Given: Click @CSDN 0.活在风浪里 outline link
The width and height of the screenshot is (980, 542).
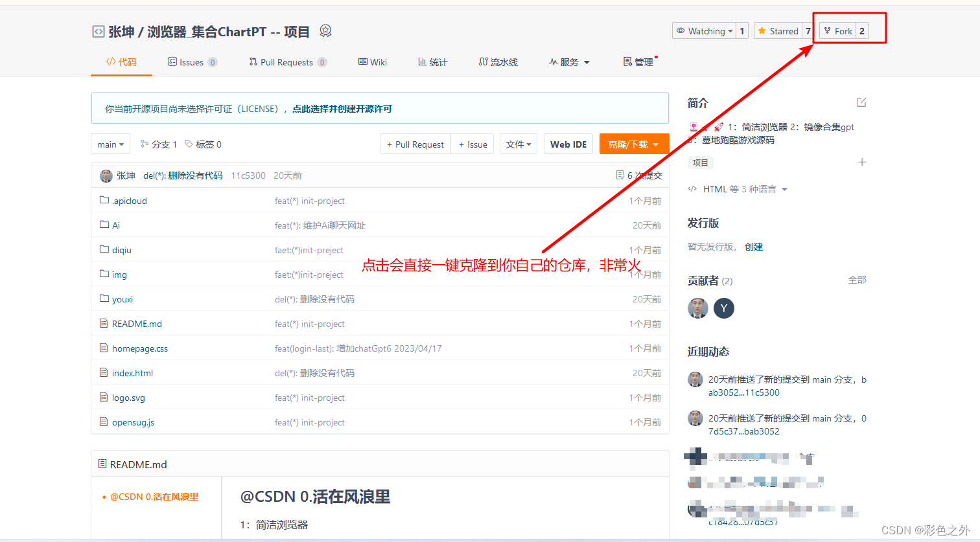Looking at the screenshot, I should (154, 497).
